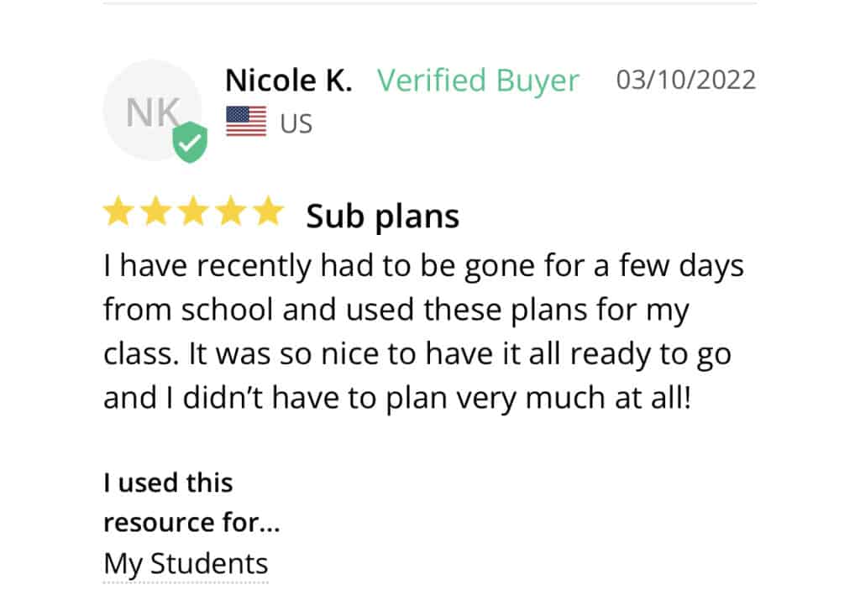Screen dimensions: 860x616
Task: Click the Verified Buyer label
Action: point(478,81)
